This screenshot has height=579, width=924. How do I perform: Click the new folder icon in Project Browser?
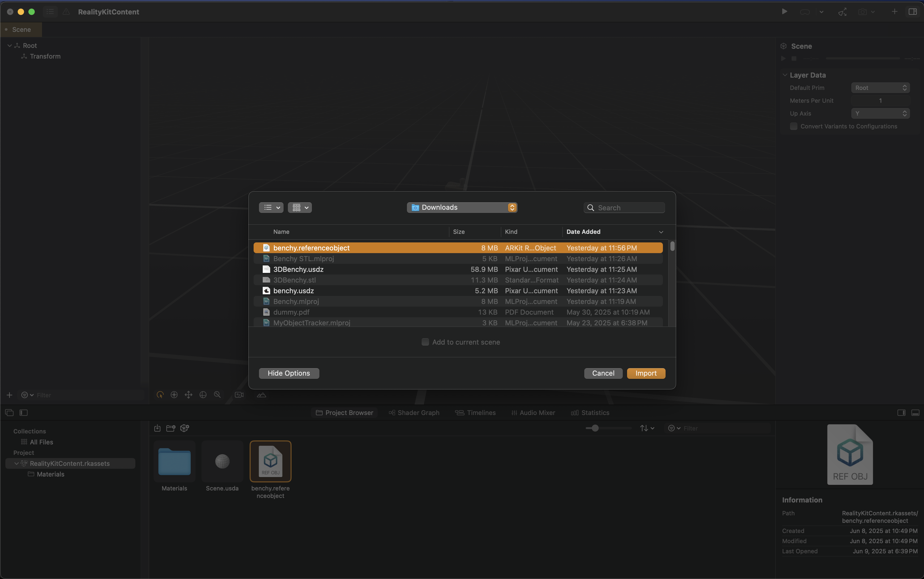point(171,428)
